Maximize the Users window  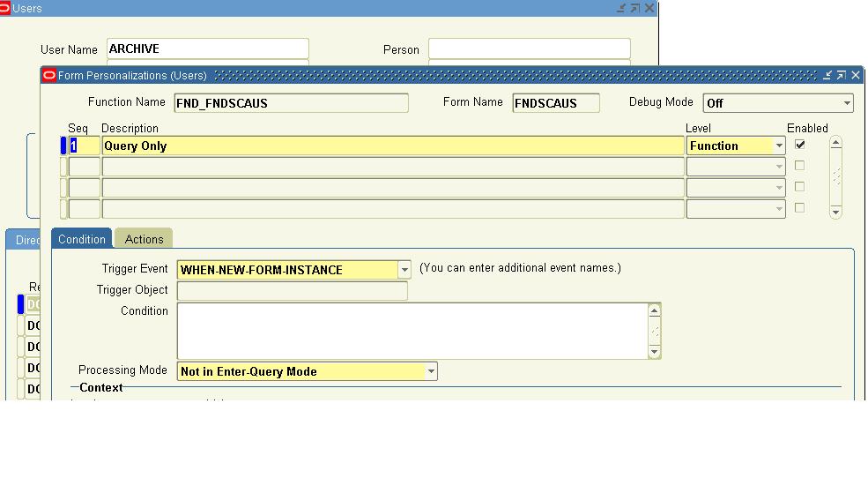635,8
